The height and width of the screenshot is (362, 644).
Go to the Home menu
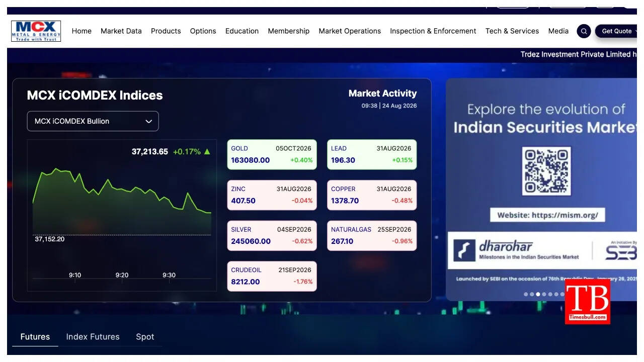click(x=82, y=31)
